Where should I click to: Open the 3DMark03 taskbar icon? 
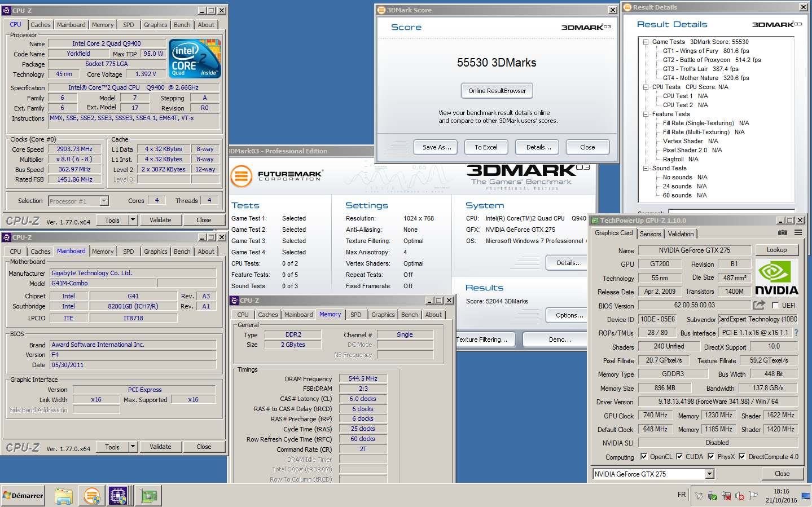click(x=91, y=496)
